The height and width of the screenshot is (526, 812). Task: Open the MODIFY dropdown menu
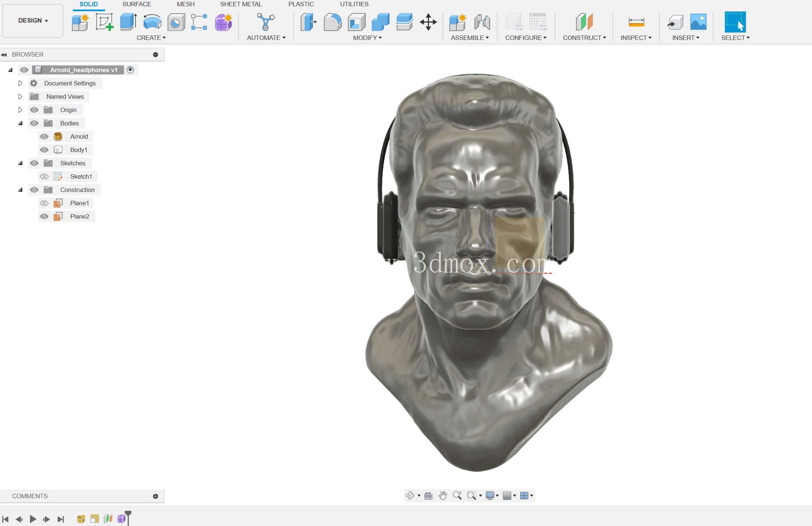367,38
